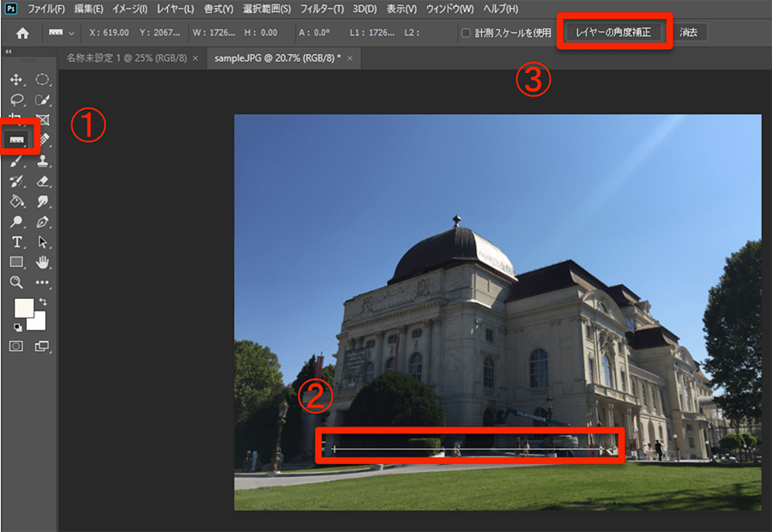Select the Eraser tool
Viewport: 772px width, 532px height.
point(43,181)
